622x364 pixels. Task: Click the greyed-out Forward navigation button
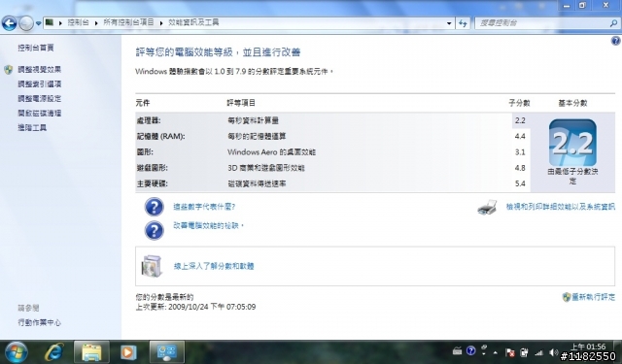pos(26,23)
